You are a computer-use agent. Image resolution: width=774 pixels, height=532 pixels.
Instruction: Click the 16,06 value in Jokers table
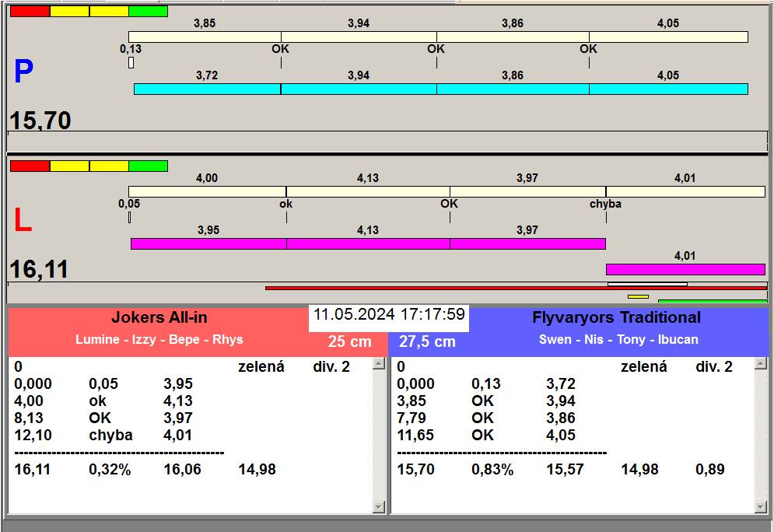tap(182, 469)
